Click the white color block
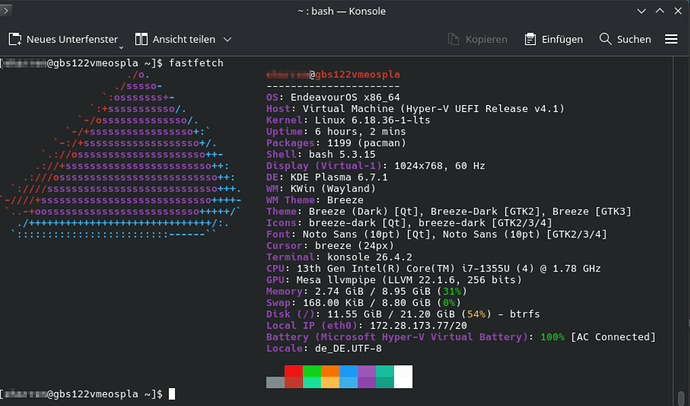The width and height of the screenshot is (690, 406). pyautogui.click(x=403, y=377)
